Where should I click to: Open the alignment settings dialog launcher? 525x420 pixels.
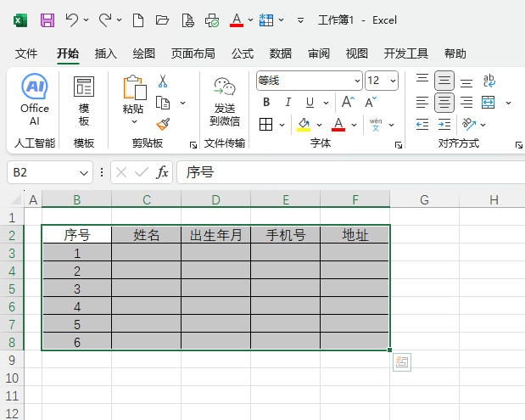(518, 145)
